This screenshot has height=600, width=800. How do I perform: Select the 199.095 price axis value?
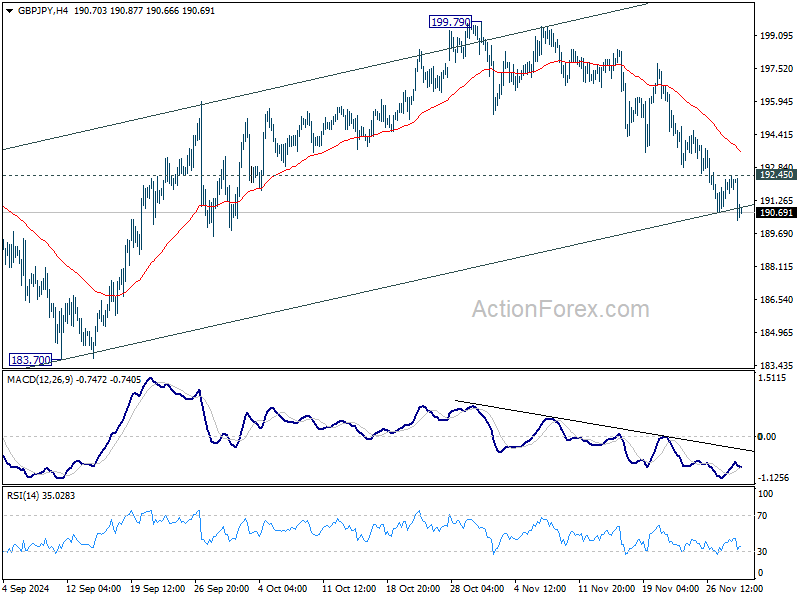pos(776,36)
